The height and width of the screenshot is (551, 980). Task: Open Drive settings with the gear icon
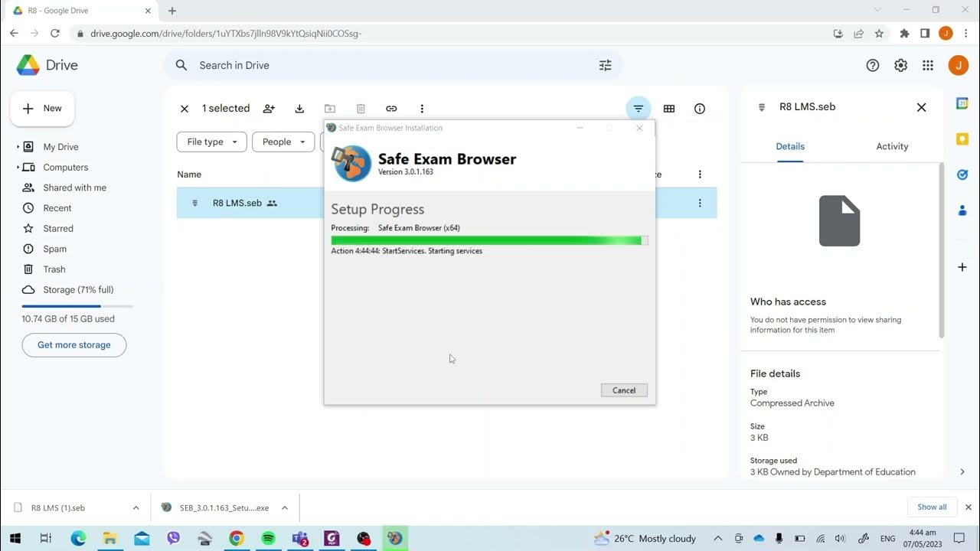coord(901,66)
